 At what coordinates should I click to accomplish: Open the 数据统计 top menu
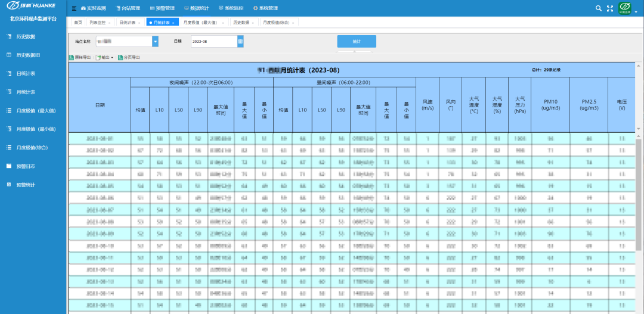(197, 8)
